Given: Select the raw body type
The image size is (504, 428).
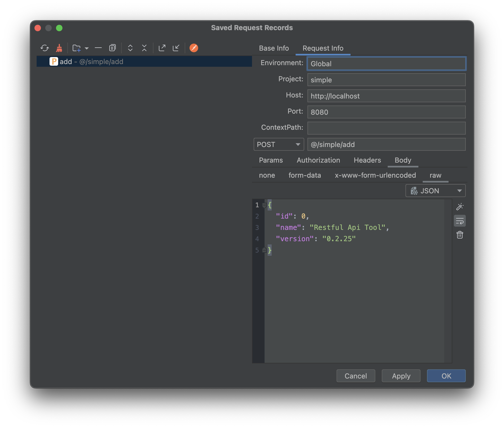Looking at the screenshot, I should (435, 175).
